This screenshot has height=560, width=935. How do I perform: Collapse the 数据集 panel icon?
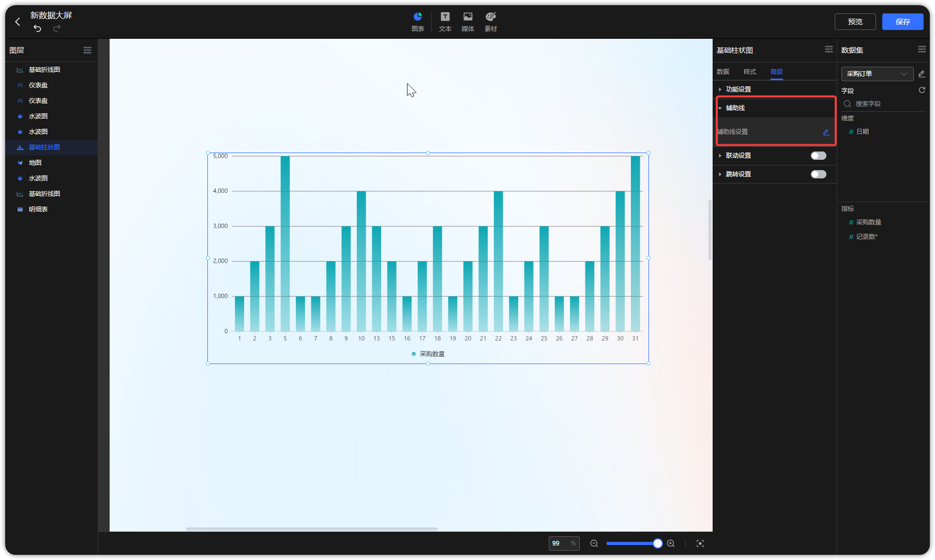point(922,49)
